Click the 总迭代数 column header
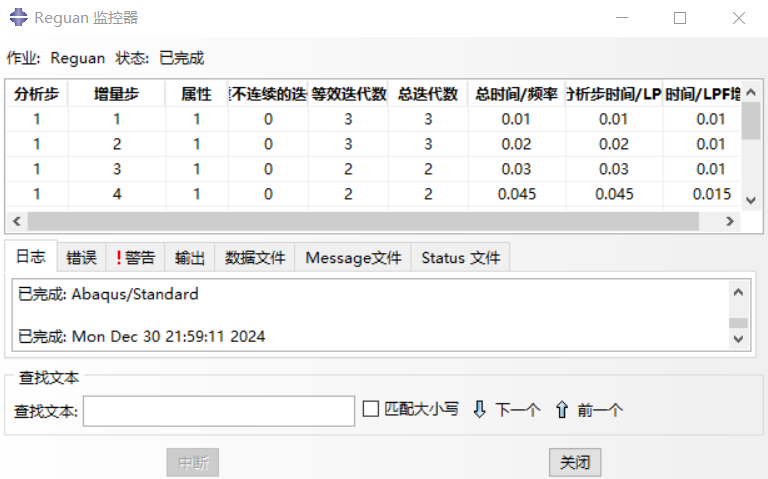 (428, 94)
